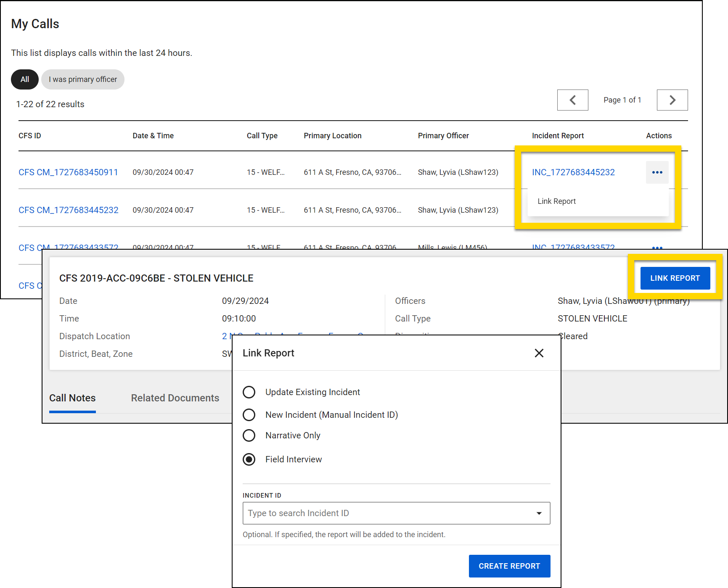728x588 pixels.
Task: Open call CFS CM_1727683450911
Action: [68, 172]
